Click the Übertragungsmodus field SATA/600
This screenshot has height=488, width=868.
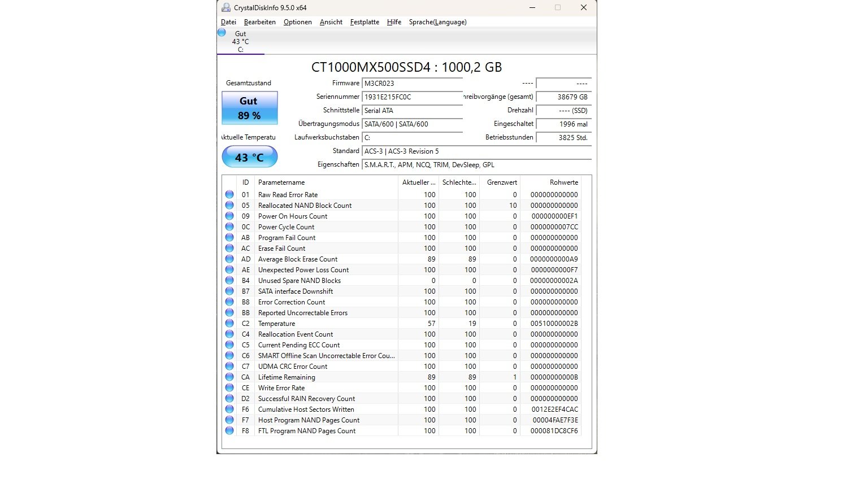tap(412, 124)
